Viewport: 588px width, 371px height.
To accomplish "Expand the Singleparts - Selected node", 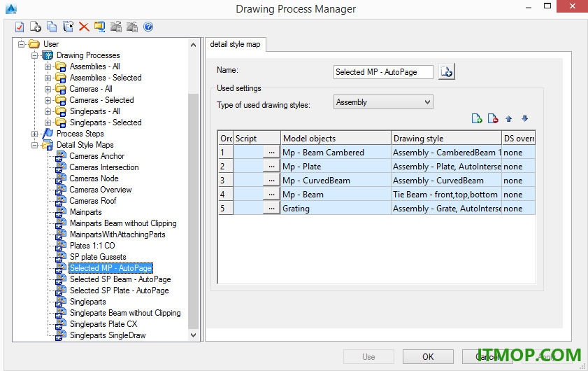I will click(48, 122).
